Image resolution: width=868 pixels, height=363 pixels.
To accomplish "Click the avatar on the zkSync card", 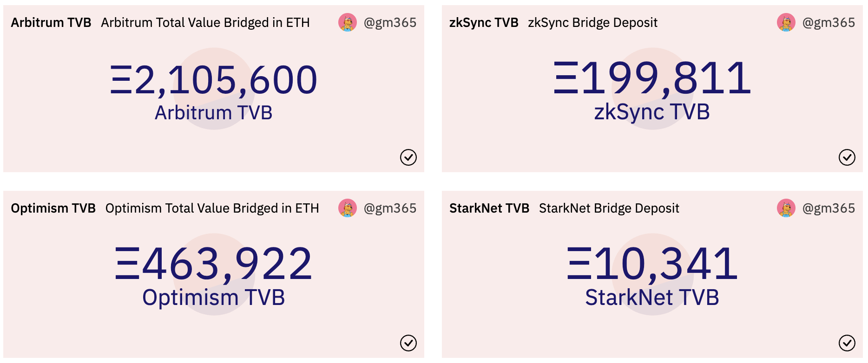I will click(x=786, y=22).
